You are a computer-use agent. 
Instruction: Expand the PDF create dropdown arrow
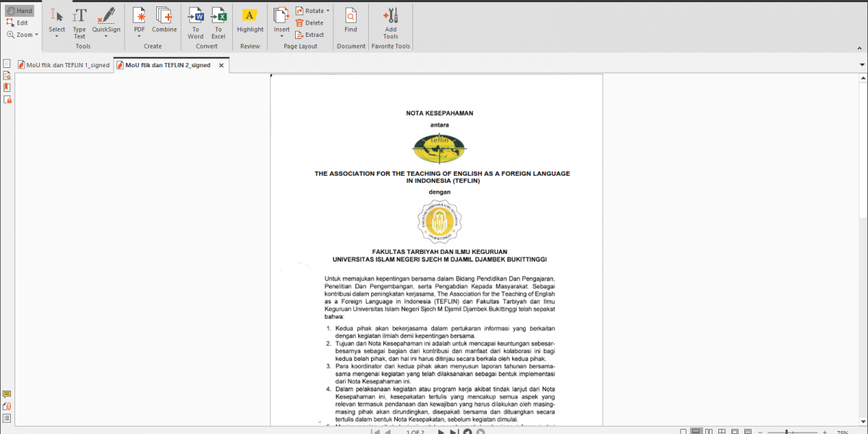pos(139,36)
